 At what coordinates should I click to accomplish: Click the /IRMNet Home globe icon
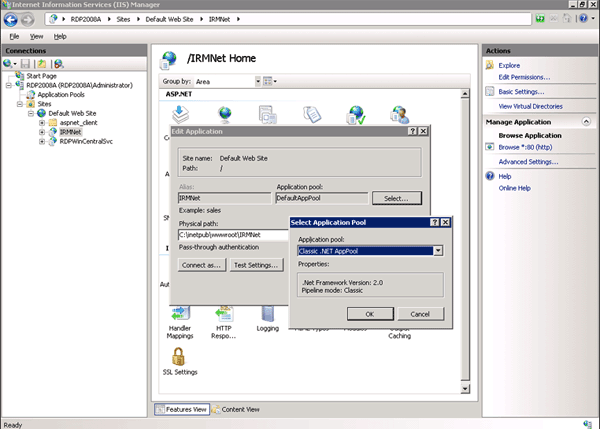pos(169,60)
